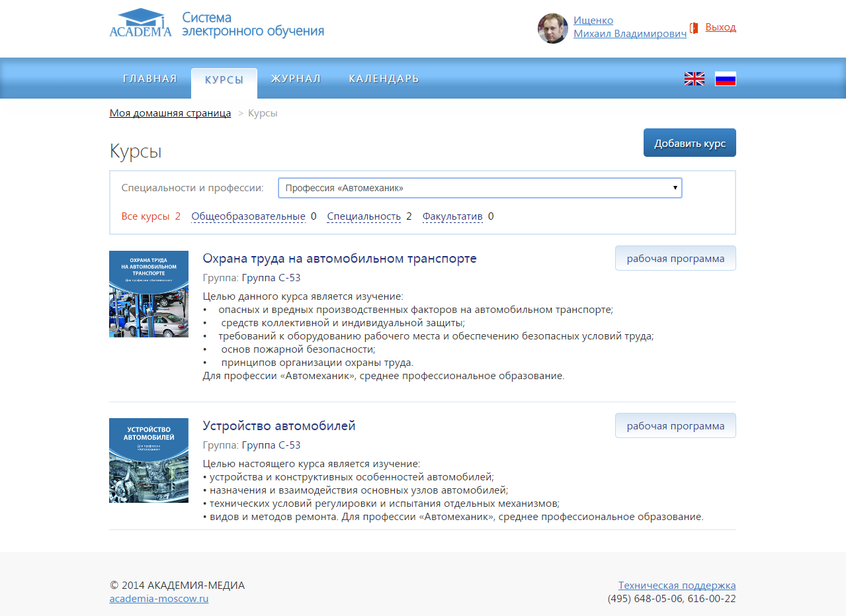Filter courses by Факультатив
Screen dimensions: 846x616
click(452, 216)
